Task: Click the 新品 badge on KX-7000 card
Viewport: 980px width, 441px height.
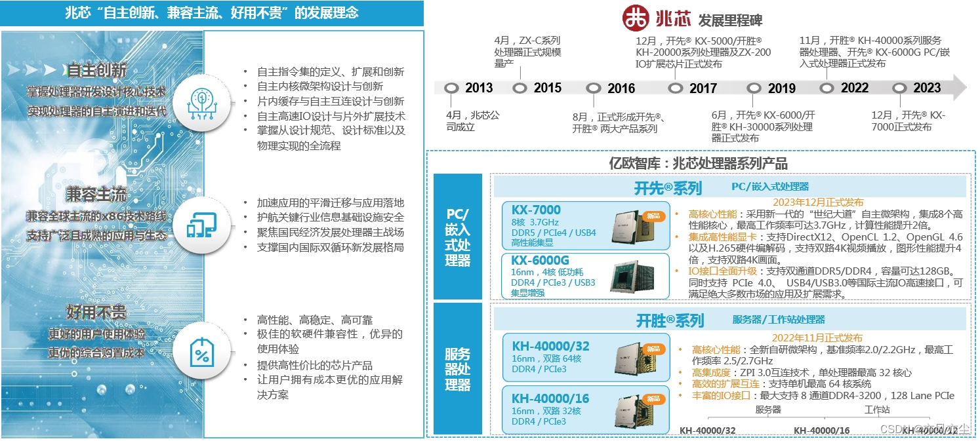Action: coord(654,216)
